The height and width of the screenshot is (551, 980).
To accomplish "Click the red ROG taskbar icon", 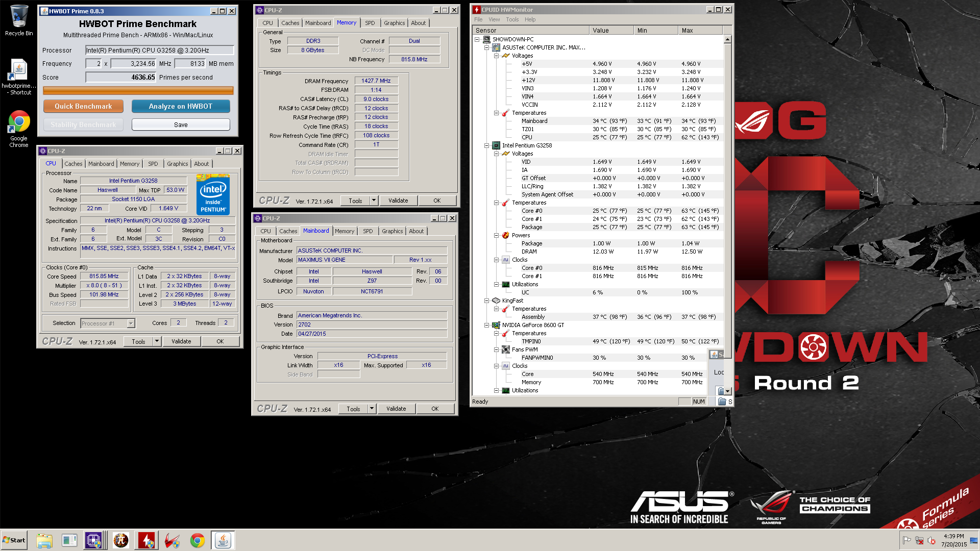I will click(173, 540).
